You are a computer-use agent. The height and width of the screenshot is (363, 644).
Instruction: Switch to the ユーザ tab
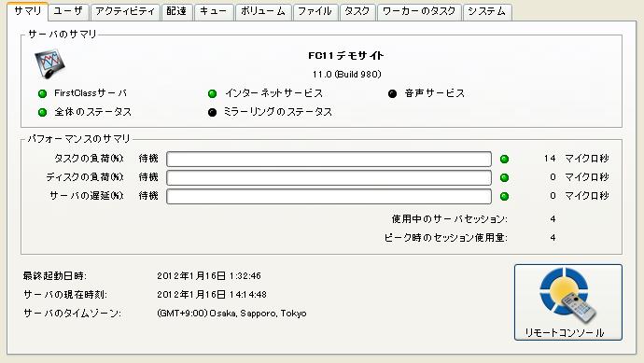coord(68,11)
